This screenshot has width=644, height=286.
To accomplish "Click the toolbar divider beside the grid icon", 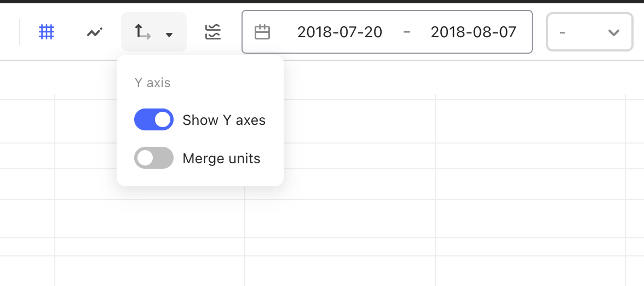I will click(x=20, y=32).
